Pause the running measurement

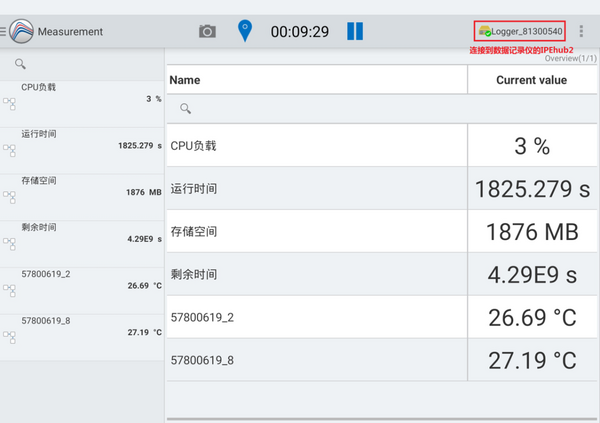(355, 31)
